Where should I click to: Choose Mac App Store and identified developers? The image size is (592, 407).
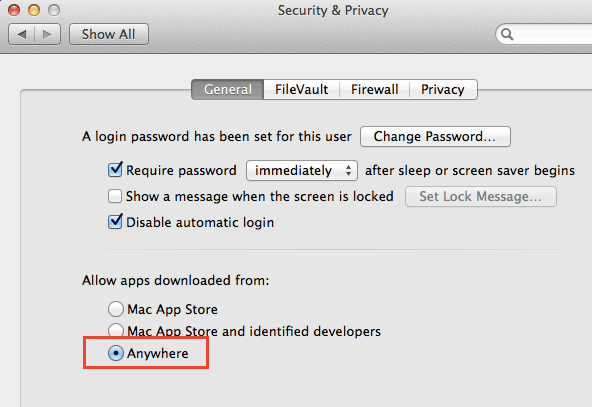[x=116, y=329]
